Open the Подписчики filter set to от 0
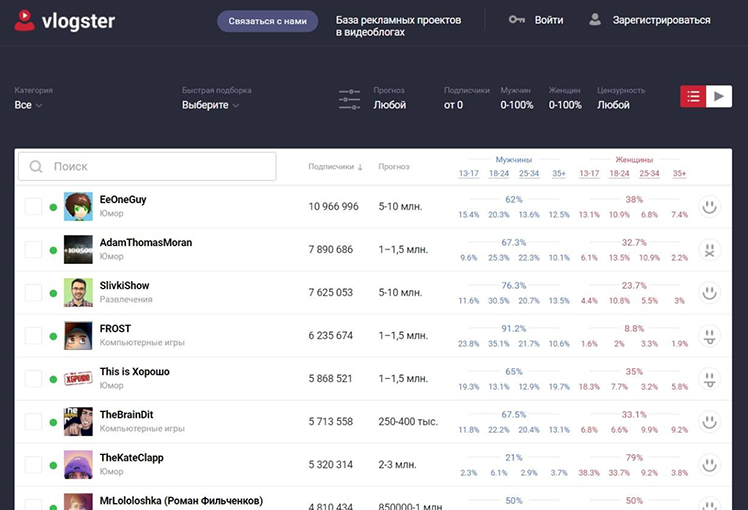 click(x=453, y=105)
